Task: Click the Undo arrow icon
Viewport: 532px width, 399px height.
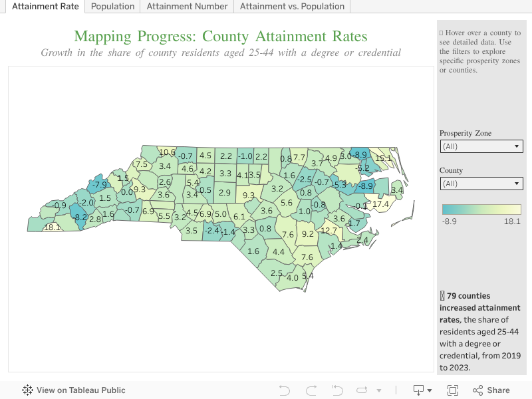Action: click(x=285, y=390)
